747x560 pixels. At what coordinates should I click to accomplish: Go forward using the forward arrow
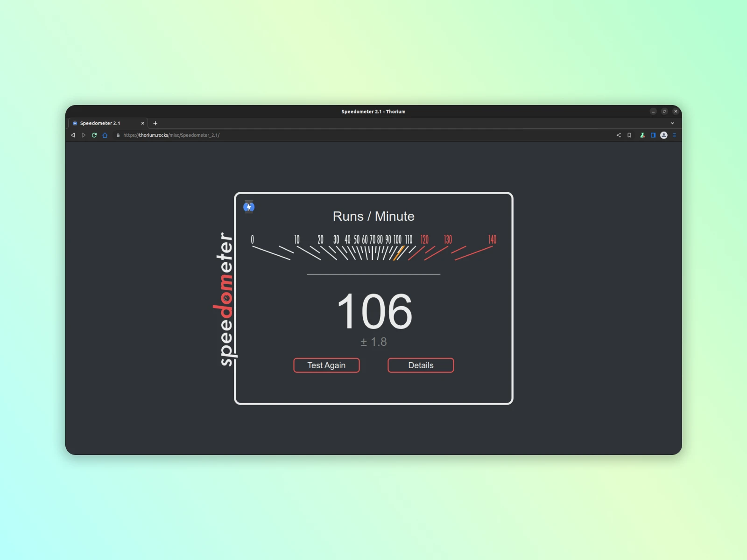tap(84, 135)
